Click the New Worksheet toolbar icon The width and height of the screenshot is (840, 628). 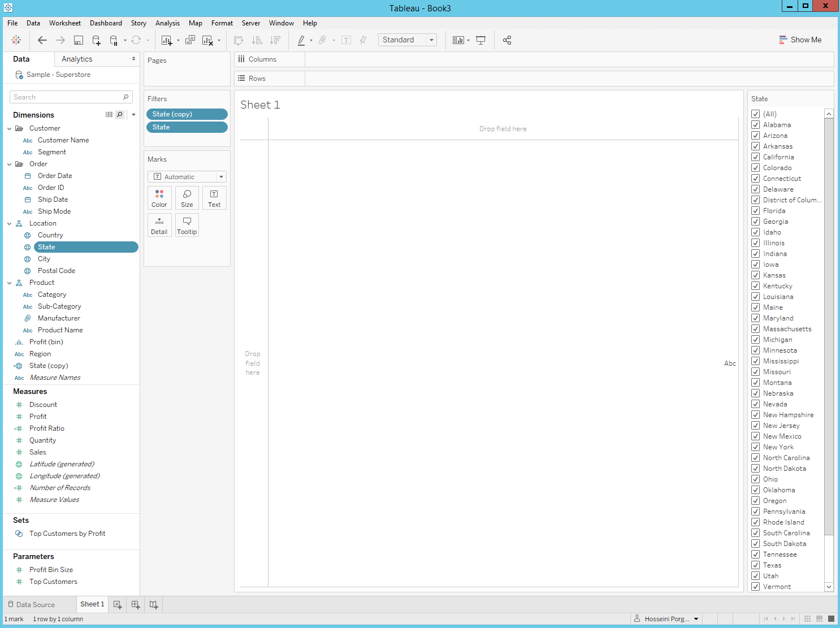point(167,40)
